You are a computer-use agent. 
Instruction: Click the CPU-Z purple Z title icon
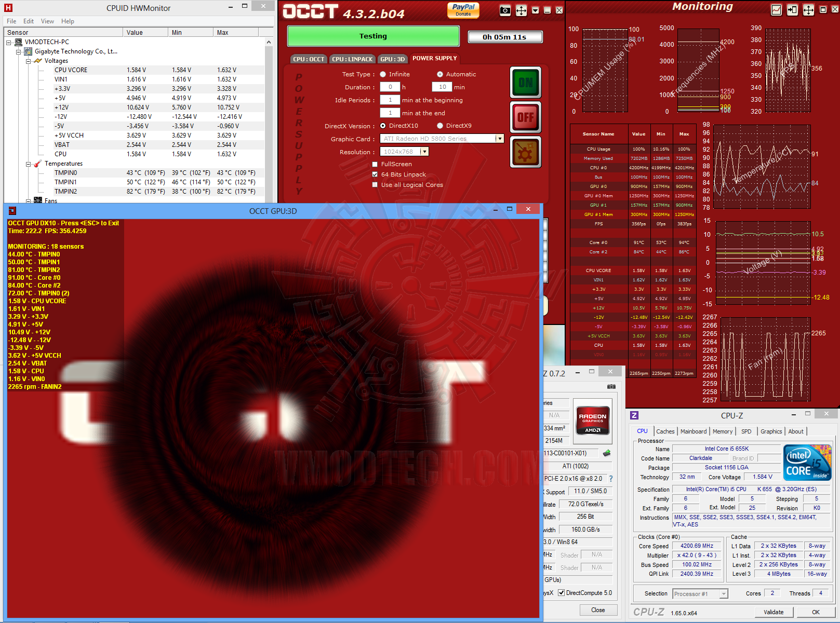click(x=634, y=415)
